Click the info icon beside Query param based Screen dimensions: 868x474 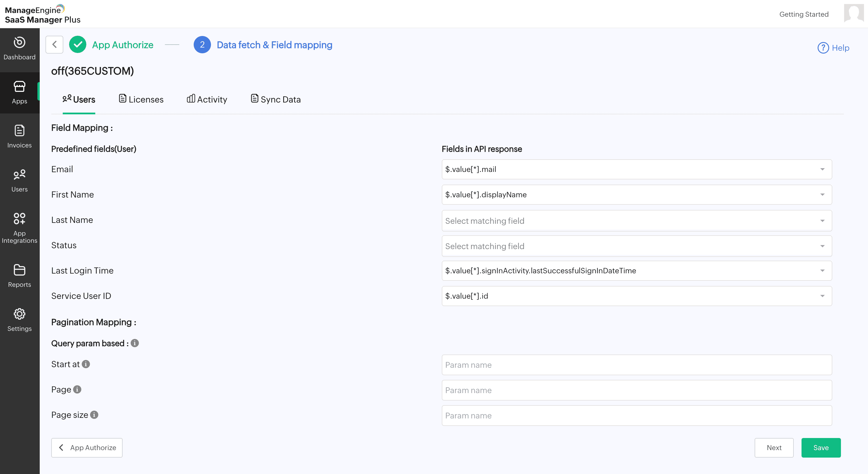135,343
